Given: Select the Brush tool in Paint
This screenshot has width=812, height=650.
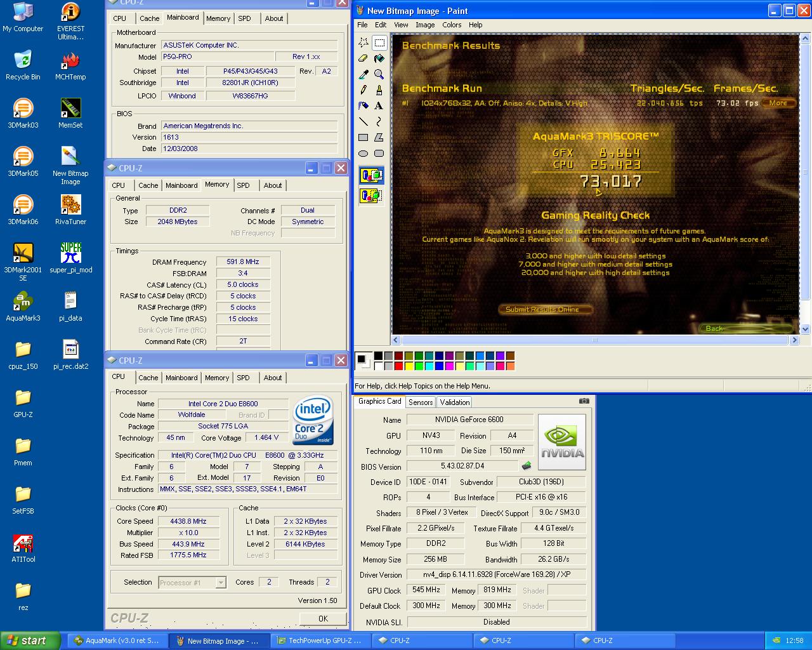Looking at the screenshot, I should tap(379, 90).
